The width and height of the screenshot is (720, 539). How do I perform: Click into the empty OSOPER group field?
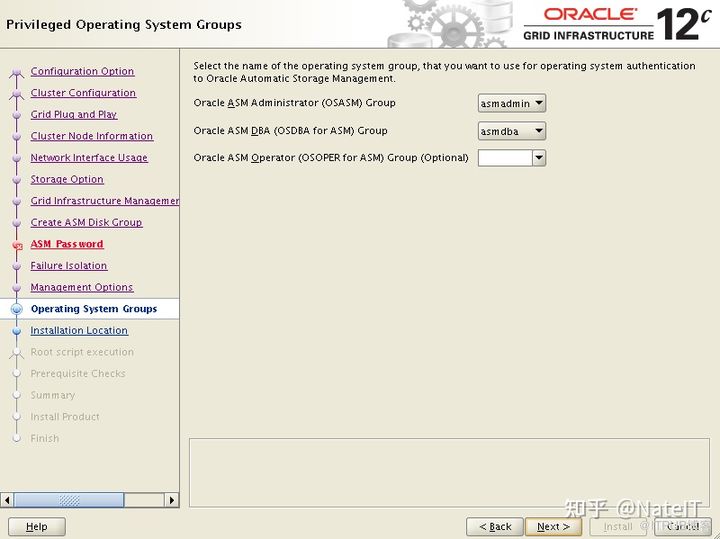[505, 158]
